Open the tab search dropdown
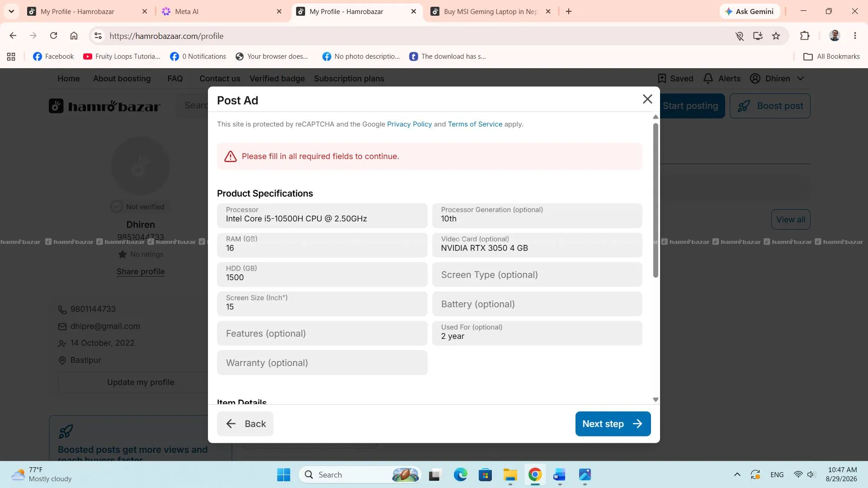The height and width of the screenshot is (488, 868). click(11, 12)
